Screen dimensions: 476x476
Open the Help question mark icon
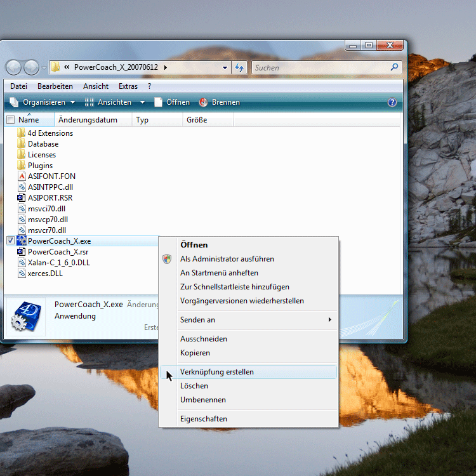point(392,102)
